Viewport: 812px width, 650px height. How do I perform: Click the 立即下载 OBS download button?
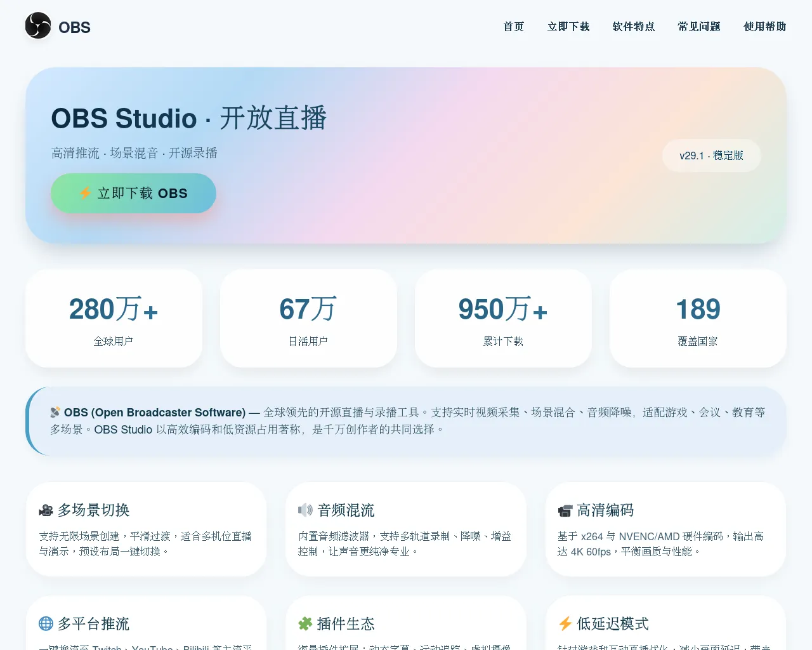point(133,193)
